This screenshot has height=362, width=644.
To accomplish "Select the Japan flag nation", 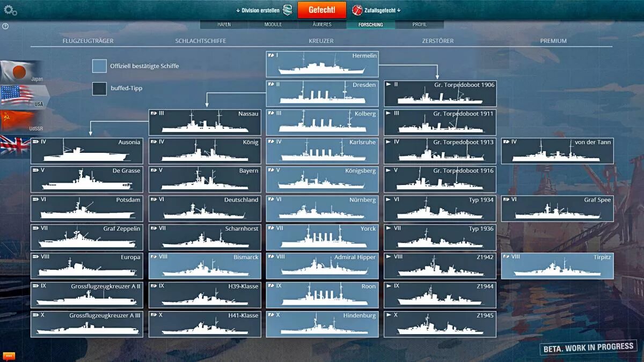I will tap(21, 71).
